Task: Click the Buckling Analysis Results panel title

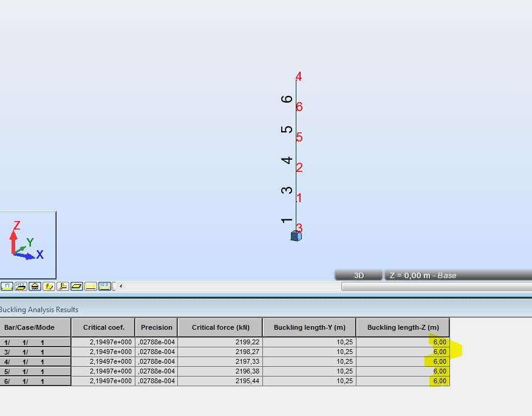Action: point(39,310)
